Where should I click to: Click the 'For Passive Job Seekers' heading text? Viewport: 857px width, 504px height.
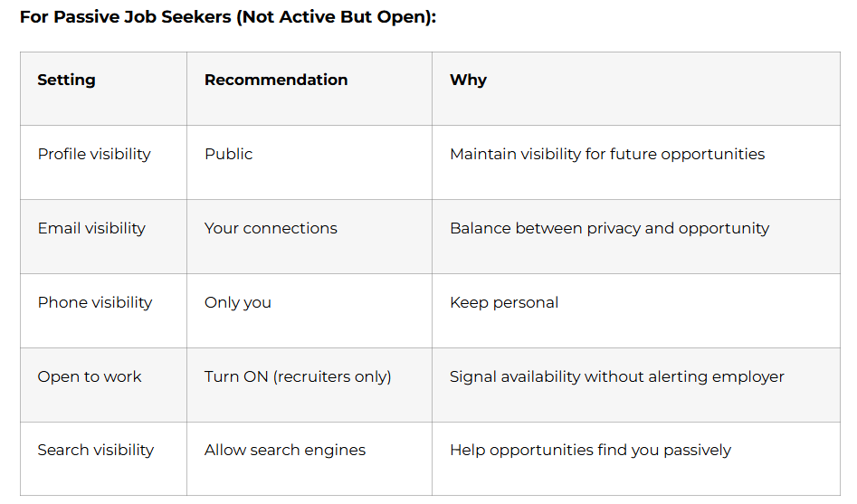pos(126,17)
